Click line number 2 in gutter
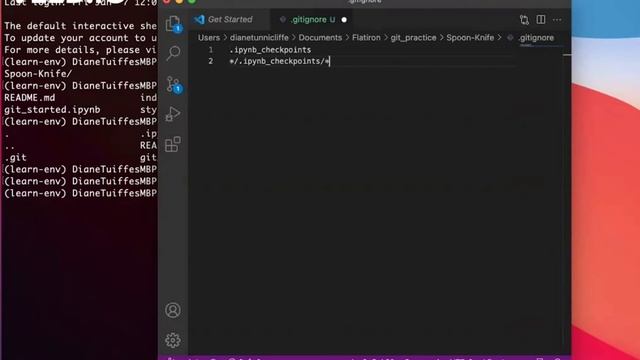 [x=211, y=61]
